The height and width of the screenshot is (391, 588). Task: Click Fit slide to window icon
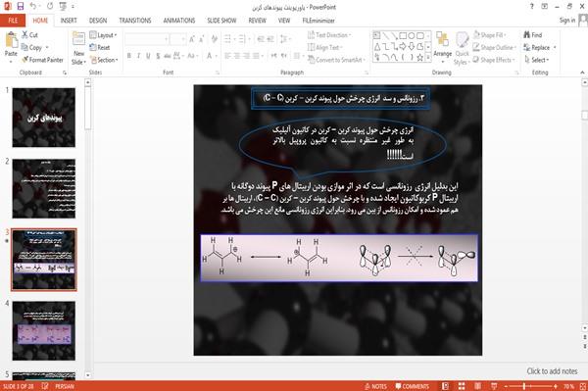pos(583,386)
